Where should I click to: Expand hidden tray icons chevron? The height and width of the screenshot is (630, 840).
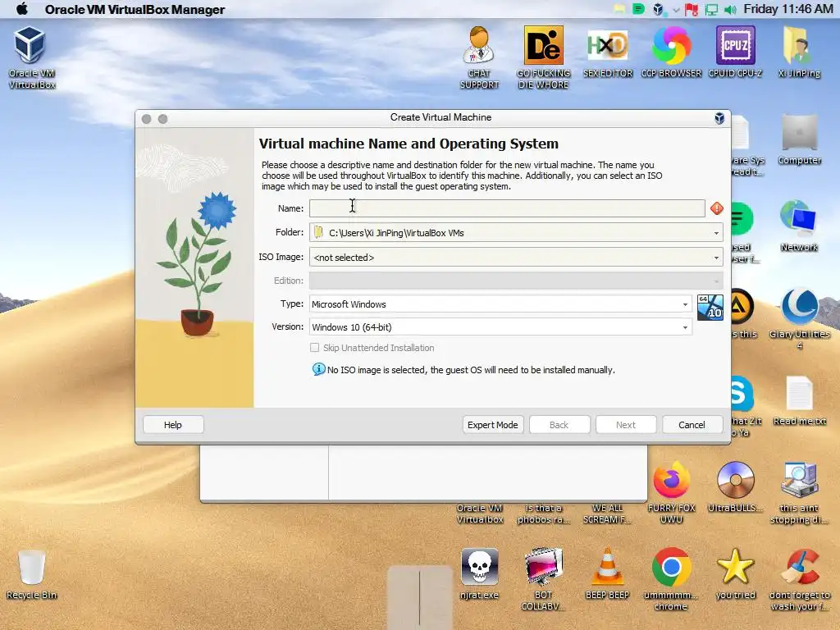(x=676, y=10)
